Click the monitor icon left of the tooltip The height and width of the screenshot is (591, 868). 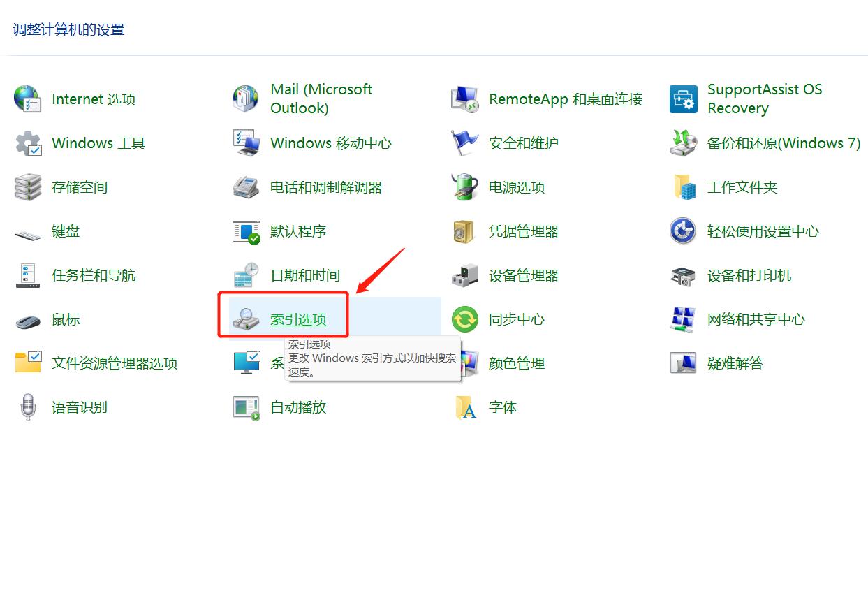(246, 363)
